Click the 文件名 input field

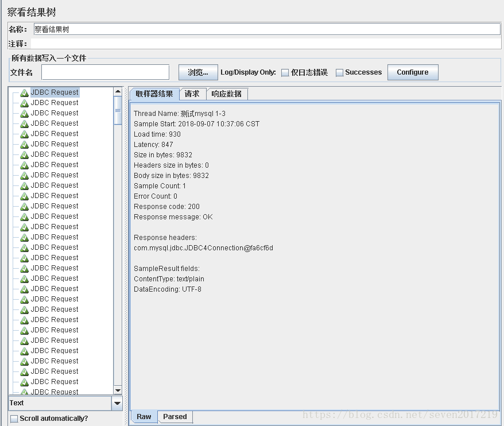(x=106, y=72)
